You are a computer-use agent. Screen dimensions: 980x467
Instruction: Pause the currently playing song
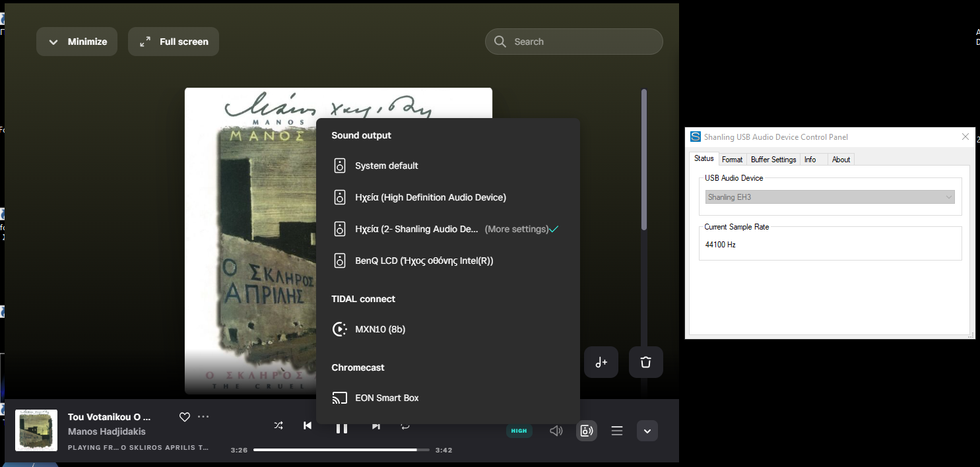(342, 427)
